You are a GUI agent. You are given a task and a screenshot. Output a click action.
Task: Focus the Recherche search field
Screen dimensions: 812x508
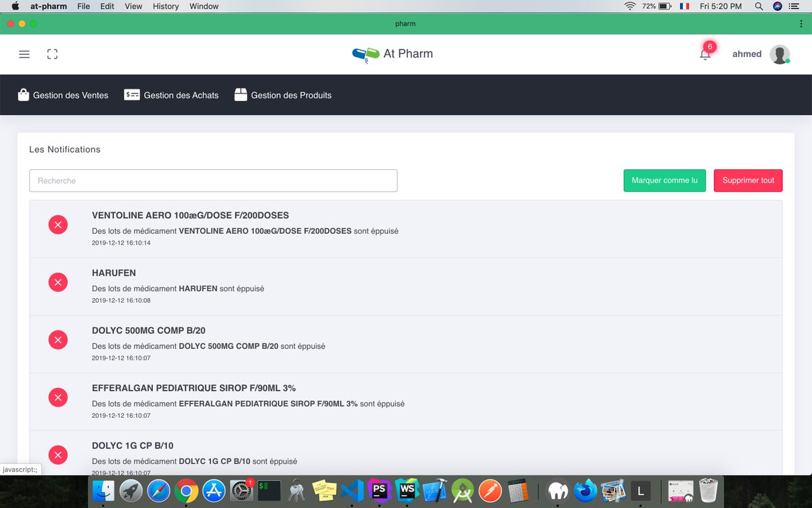(213, 181)
